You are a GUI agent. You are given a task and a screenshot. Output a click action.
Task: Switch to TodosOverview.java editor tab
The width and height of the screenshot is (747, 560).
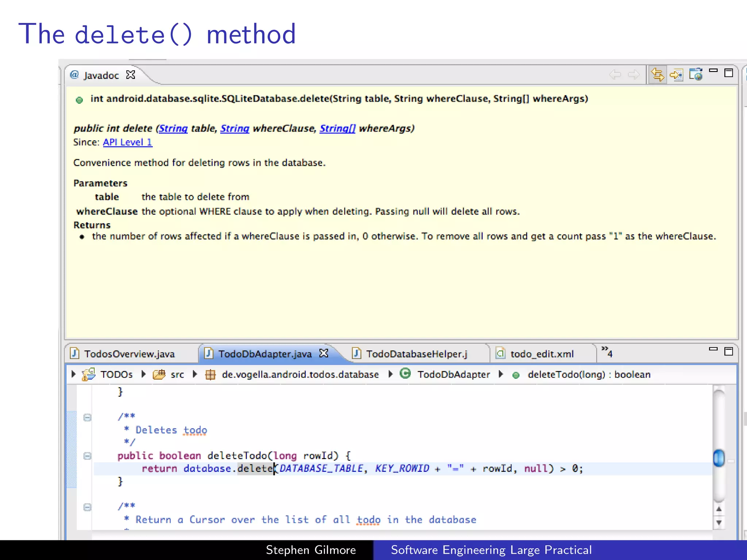[129, 354]
